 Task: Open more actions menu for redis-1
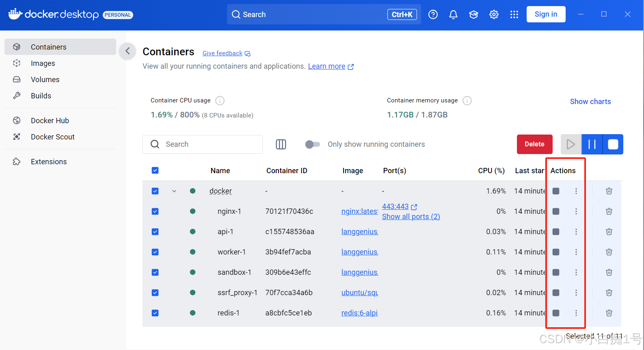576,313
